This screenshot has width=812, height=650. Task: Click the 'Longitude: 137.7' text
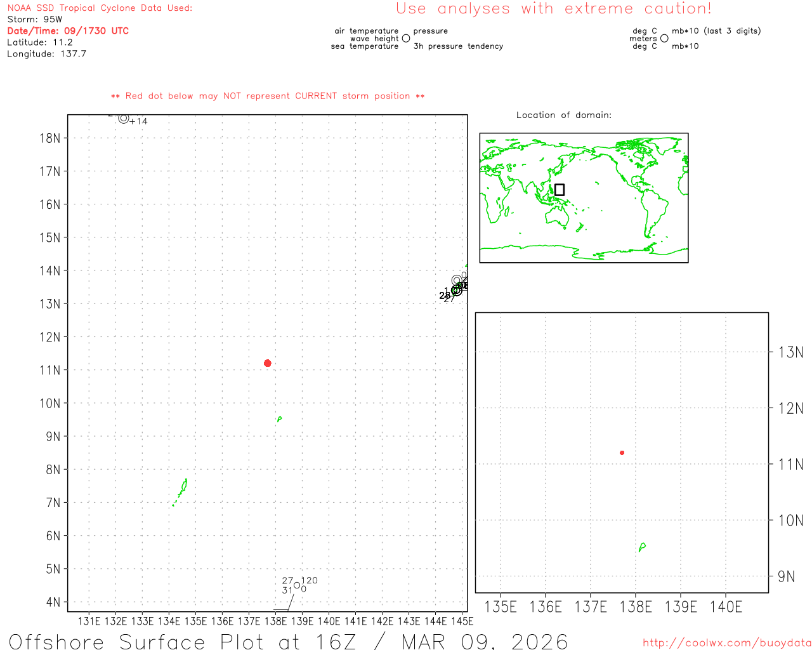coord(46,54)
